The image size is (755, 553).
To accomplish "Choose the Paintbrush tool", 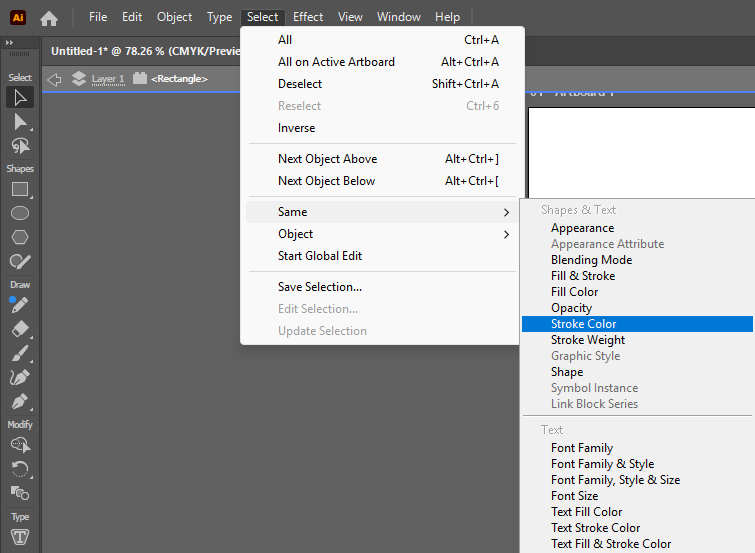I will pos(20,354).
